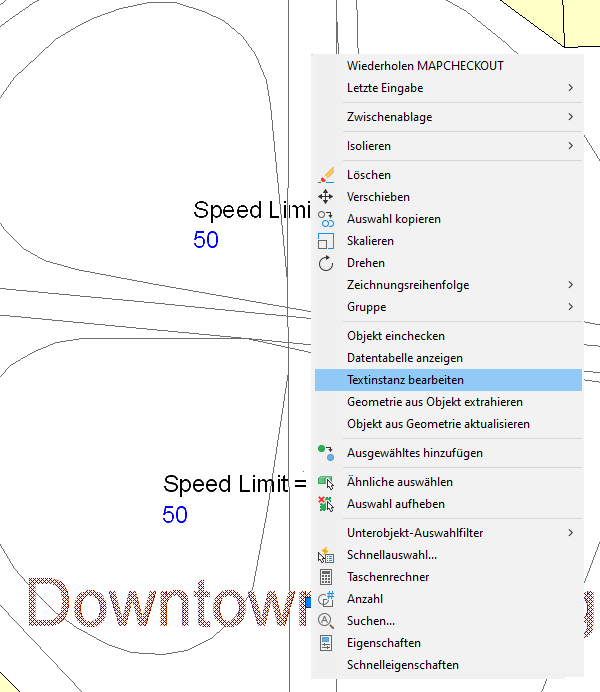
Task: Open Schnellauswahl... dialog entry
Action: point(448,555)
